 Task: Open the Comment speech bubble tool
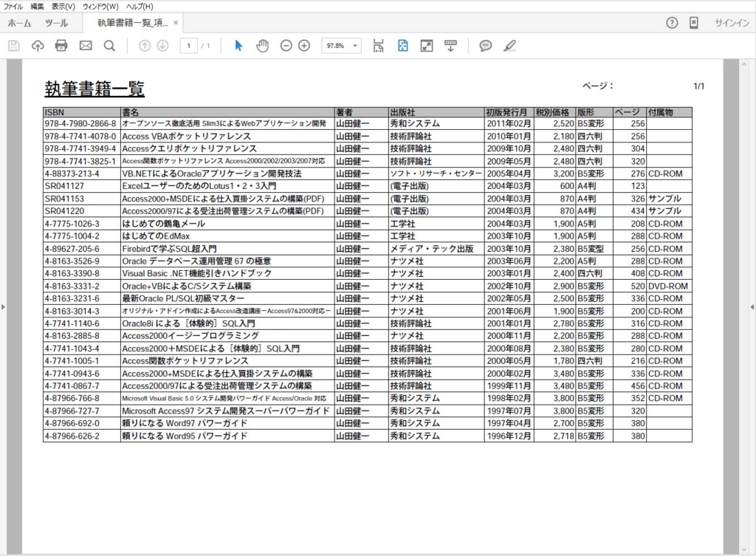(x=486, y=45)
